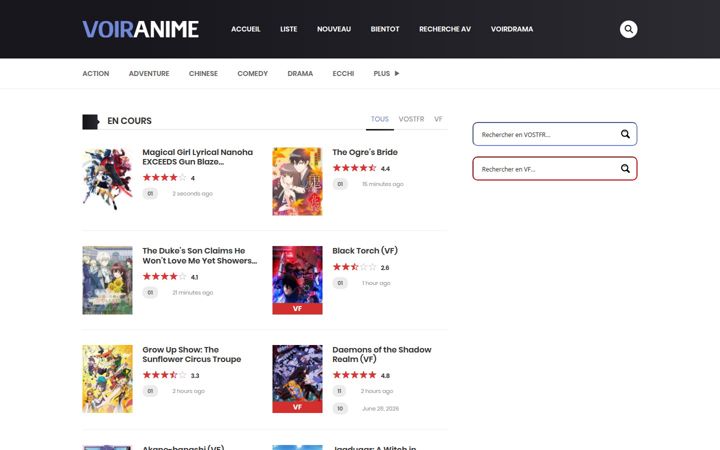Select the TOUS filter tab
The width and height of the screenshot is (720, 450).
click(x=380, y=119)
